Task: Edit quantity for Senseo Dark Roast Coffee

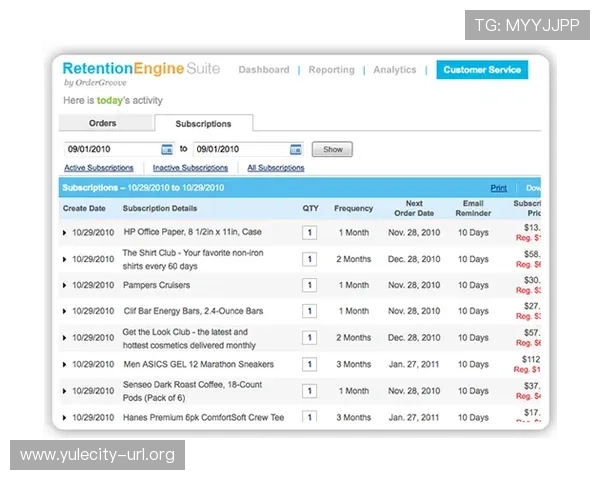Action: point(310,391)
